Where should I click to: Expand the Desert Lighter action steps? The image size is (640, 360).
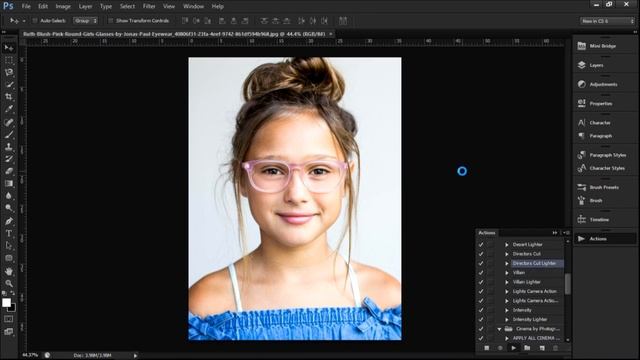pos(507,244)
